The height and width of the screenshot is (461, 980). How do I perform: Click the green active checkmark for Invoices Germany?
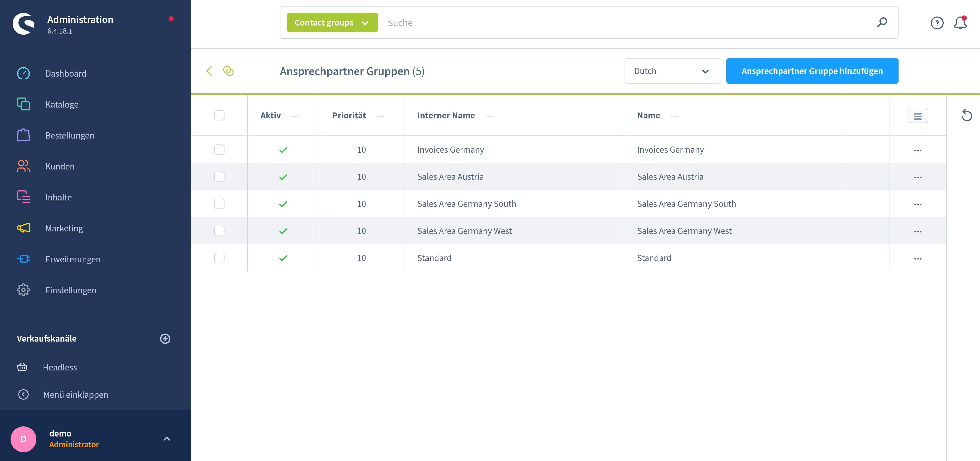(x=283, y=150)
